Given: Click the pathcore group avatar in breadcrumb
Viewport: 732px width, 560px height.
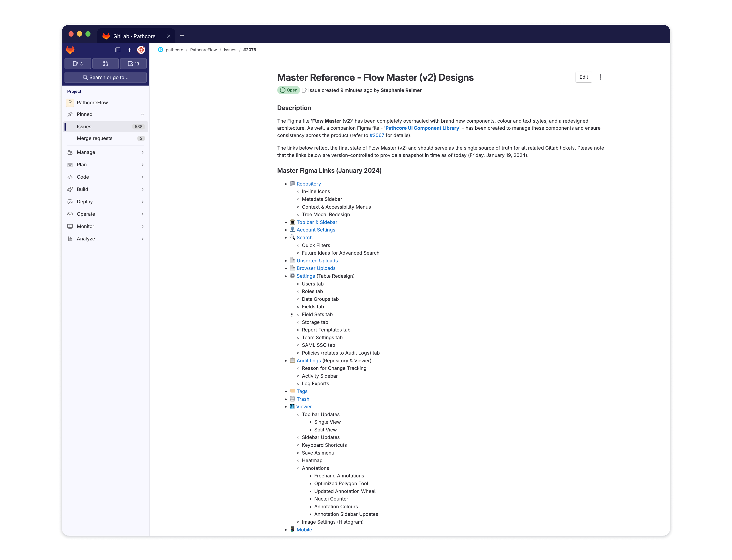Looking at the screenshot, I should point(160,50).
